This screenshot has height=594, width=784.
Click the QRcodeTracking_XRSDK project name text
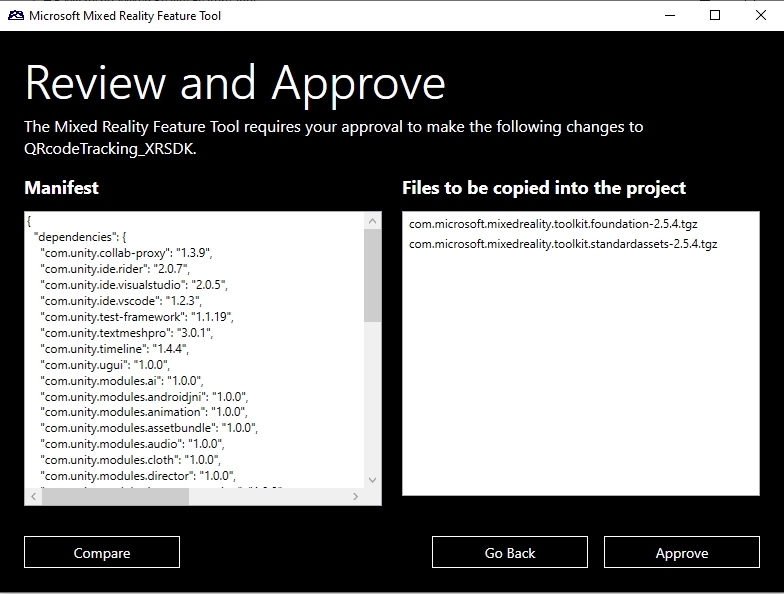(x=110, y=148)
